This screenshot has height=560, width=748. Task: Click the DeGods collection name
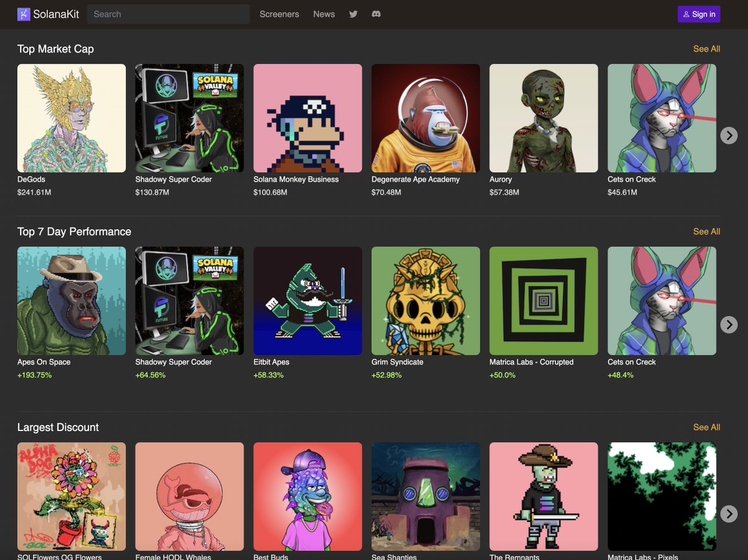[x=31, y=179]
